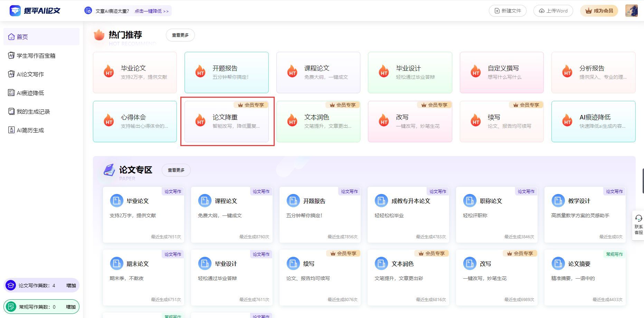Click 期末季，不熬夜 description text
This screenshot has height=318, width=644.
point(126,278)
